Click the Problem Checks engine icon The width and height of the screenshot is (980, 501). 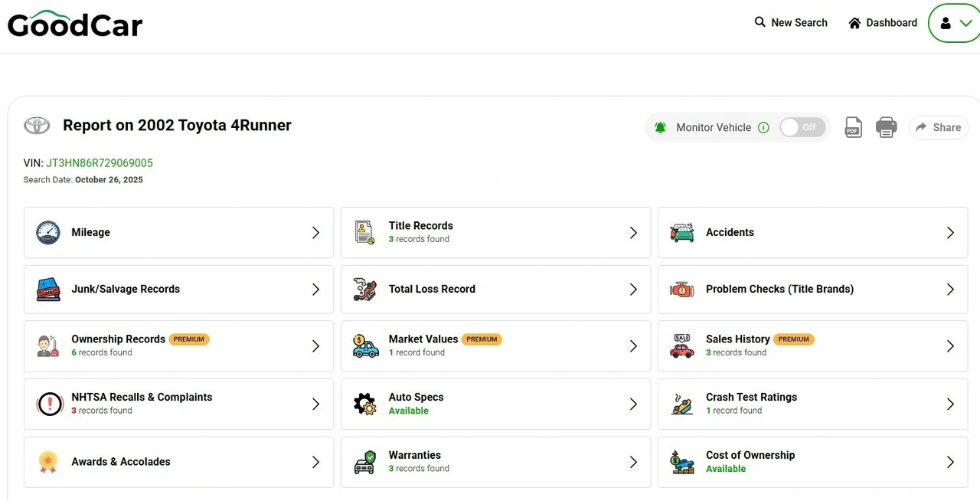pos(682,290)
